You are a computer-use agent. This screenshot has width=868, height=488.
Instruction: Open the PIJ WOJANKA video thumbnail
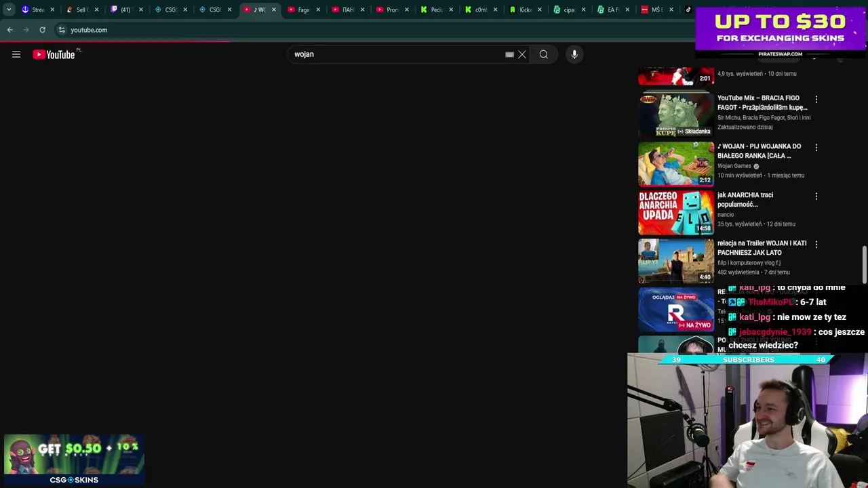click(676, 163)
